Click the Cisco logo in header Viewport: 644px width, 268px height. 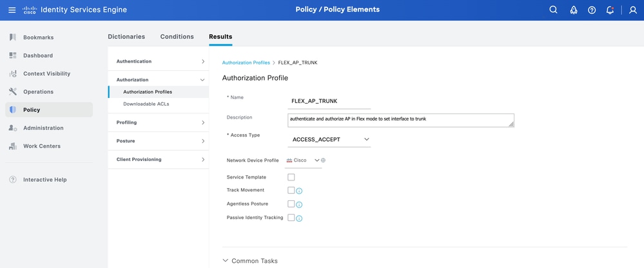click(30, 10)
